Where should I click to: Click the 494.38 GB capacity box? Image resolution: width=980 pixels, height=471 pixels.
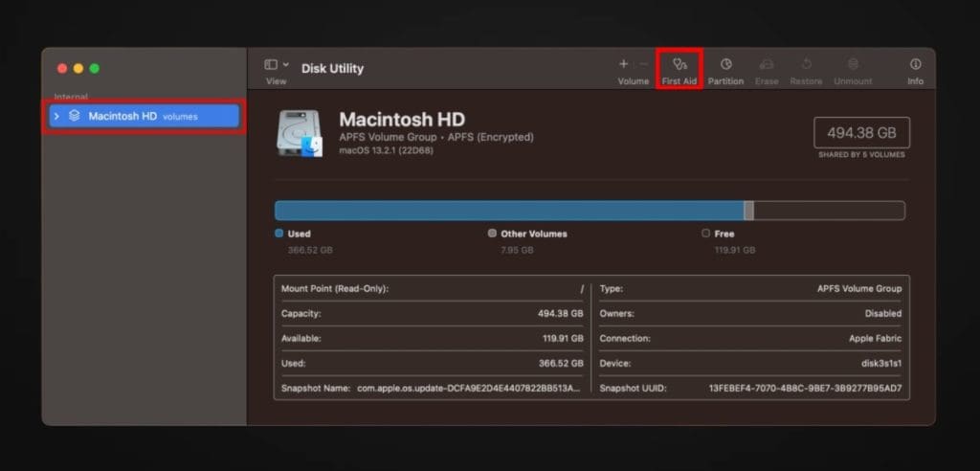pyautogui.click(x=861, y=133)
